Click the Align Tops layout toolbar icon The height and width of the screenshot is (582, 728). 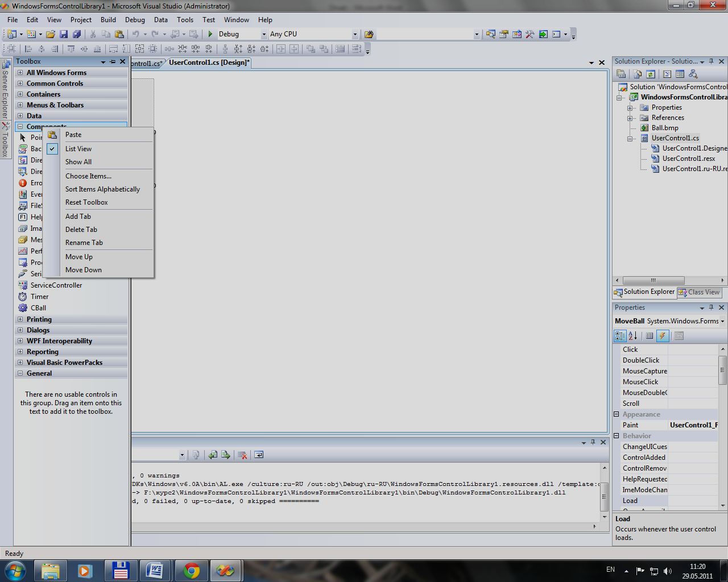[71, 49]
